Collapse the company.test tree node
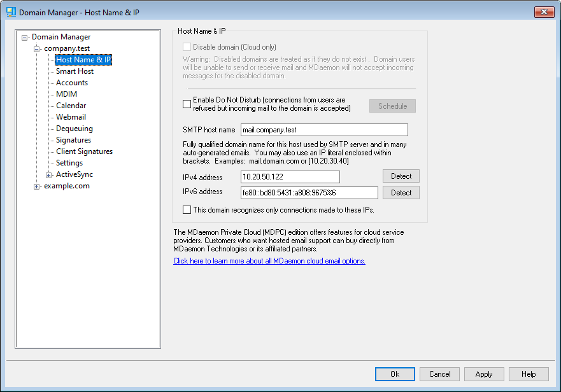 point(37,49)
